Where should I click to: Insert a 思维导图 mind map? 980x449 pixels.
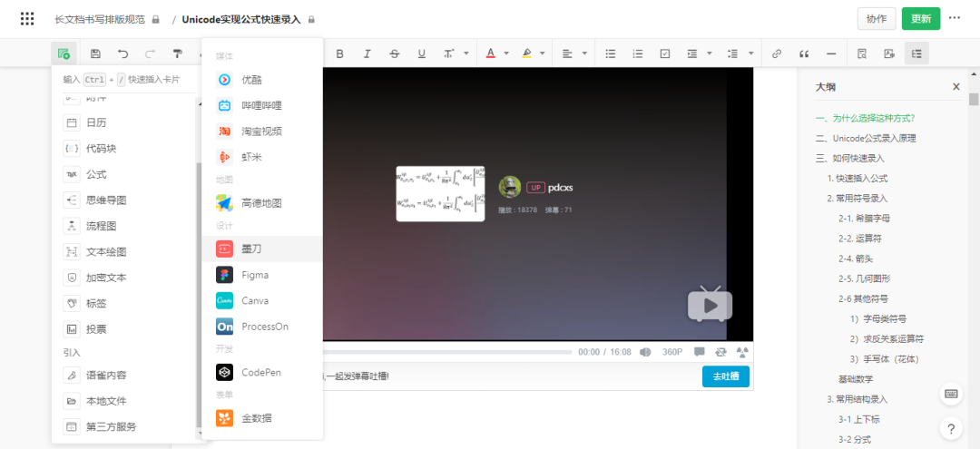coord(123,200)
